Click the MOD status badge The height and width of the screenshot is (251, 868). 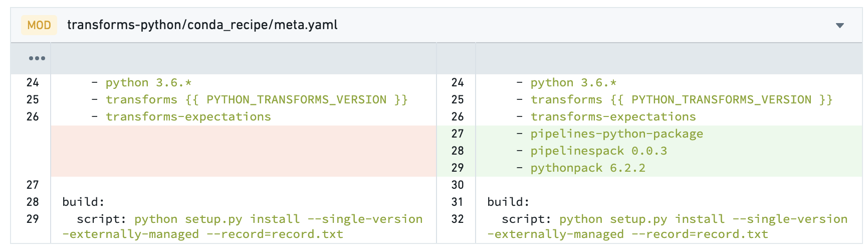[x=39, y=25]
